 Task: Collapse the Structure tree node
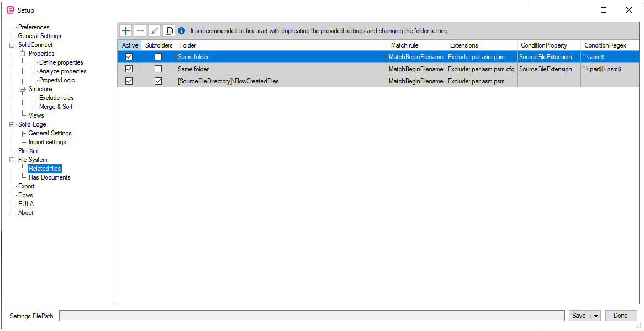23,89
